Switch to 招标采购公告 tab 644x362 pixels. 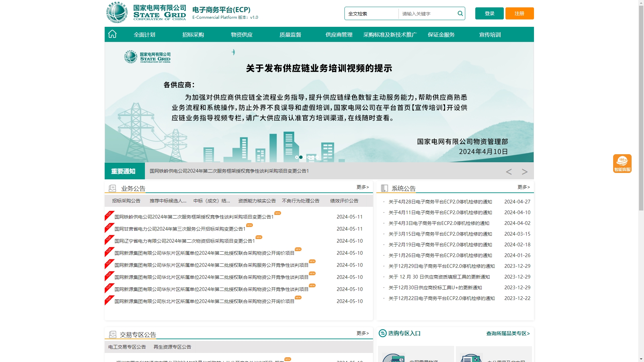(126, 201)
